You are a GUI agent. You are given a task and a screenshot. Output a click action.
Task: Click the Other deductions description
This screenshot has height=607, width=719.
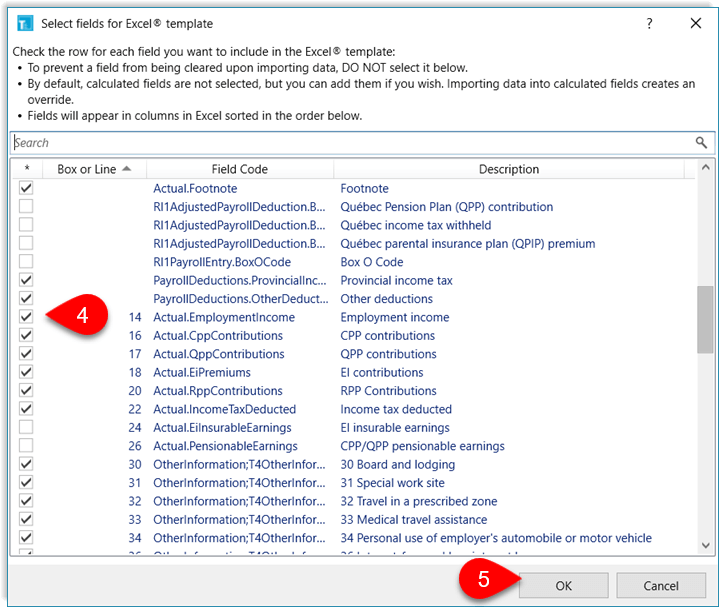[x=387, y=298]
